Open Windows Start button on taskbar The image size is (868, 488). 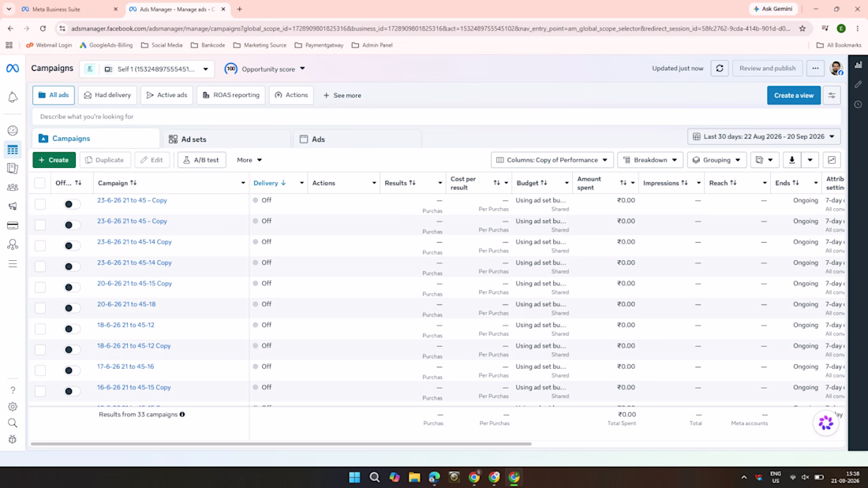[x=354, y=478]
